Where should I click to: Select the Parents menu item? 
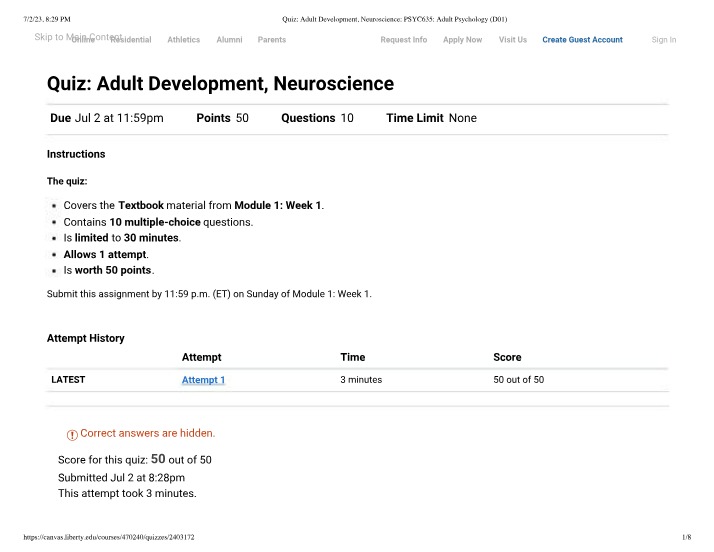(x=272, y=40)
